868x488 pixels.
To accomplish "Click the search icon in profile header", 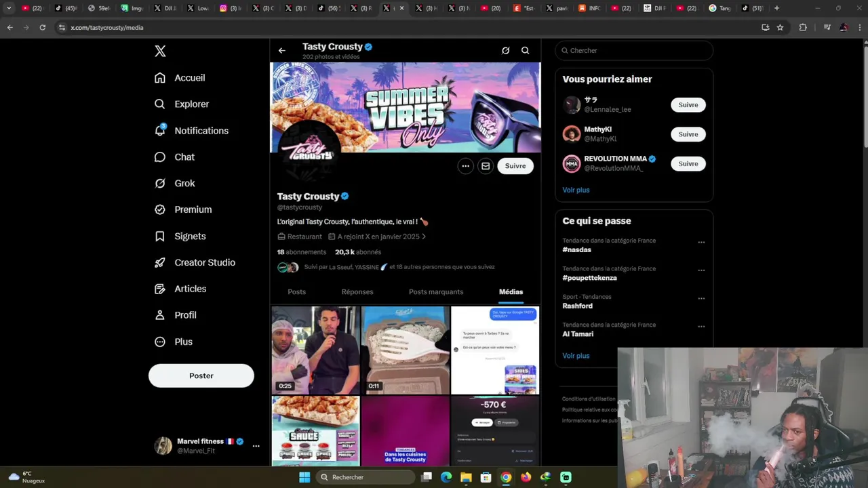I will [525, 51].
